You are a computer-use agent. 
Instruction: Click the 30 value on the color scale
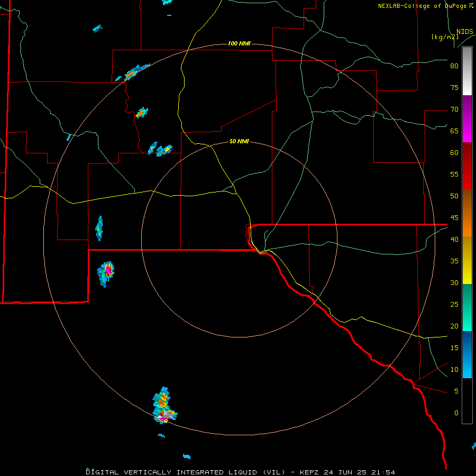click(x=454, y=282)
